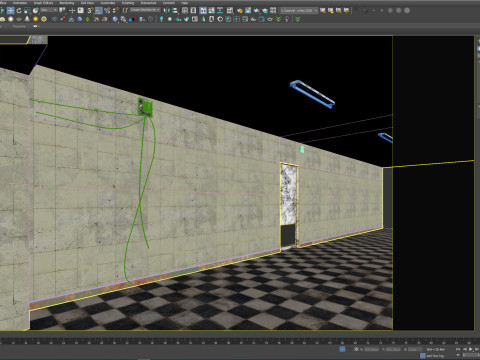Toggle Keyboard Shortcut Override
480x360 pixels.
pos(81,11)
